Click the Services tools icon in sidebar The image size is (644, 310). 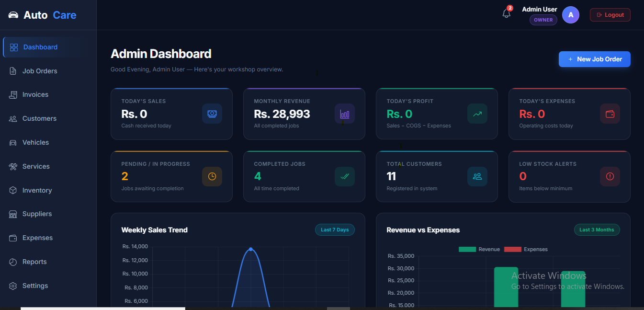pos(13,166)
